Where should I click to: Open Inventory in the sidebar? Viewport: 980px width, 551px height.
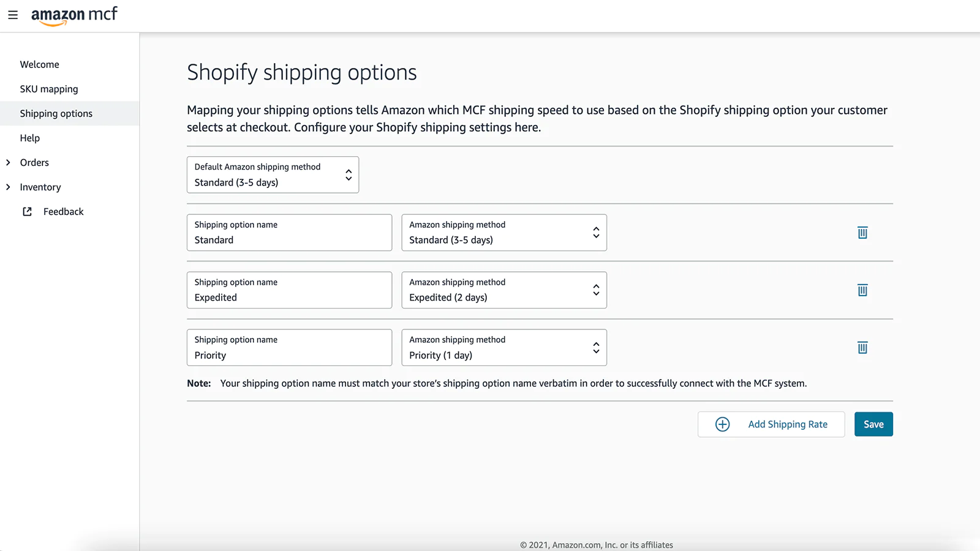point(40,187)
